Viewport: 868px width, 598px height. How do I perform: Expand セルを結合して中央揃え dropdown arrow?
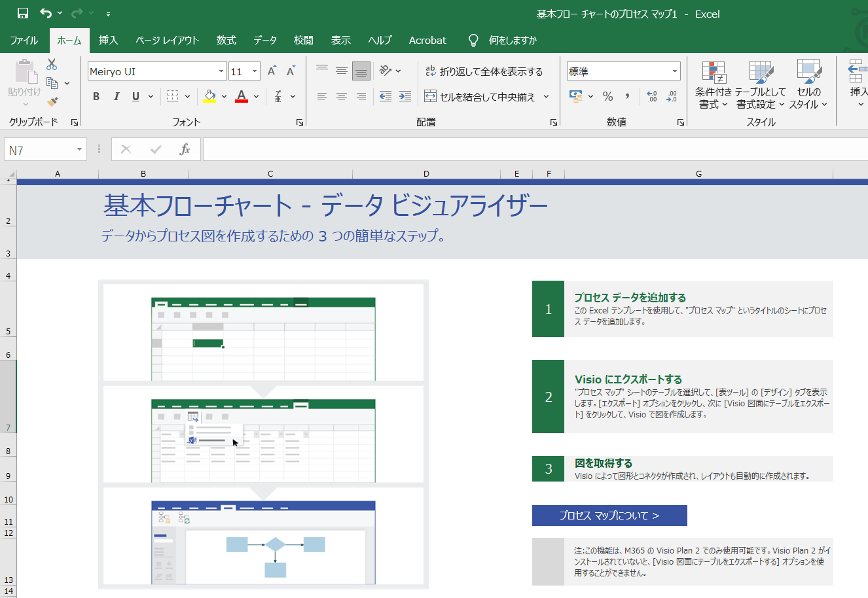click(547, 96)
